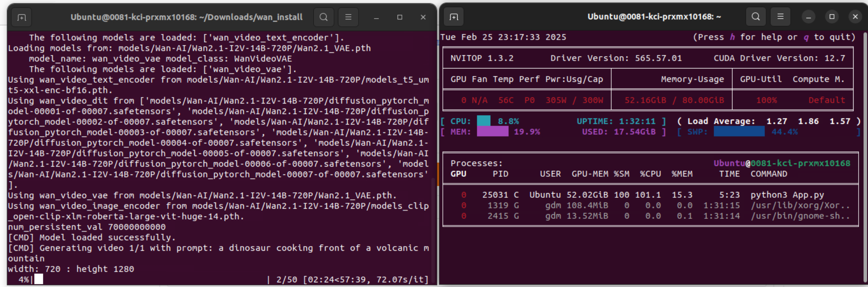Click 'Driver Version: 565.57.01'

pos(616,58)
